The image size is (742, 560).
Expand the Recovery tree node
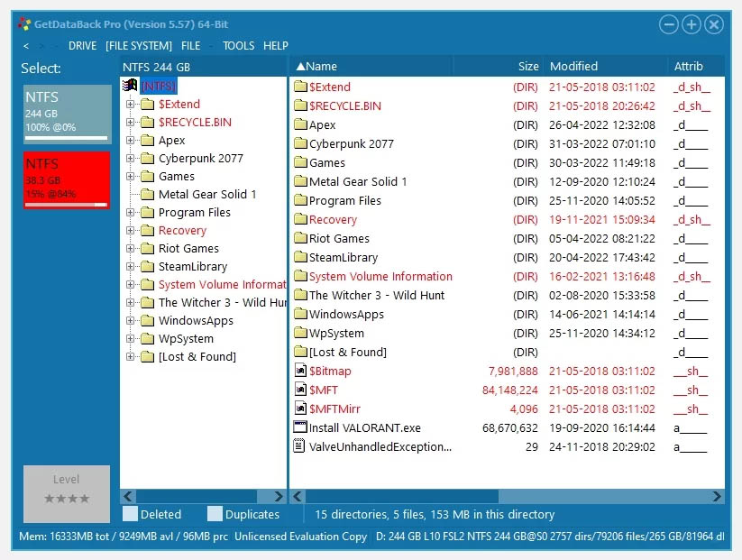130,231
